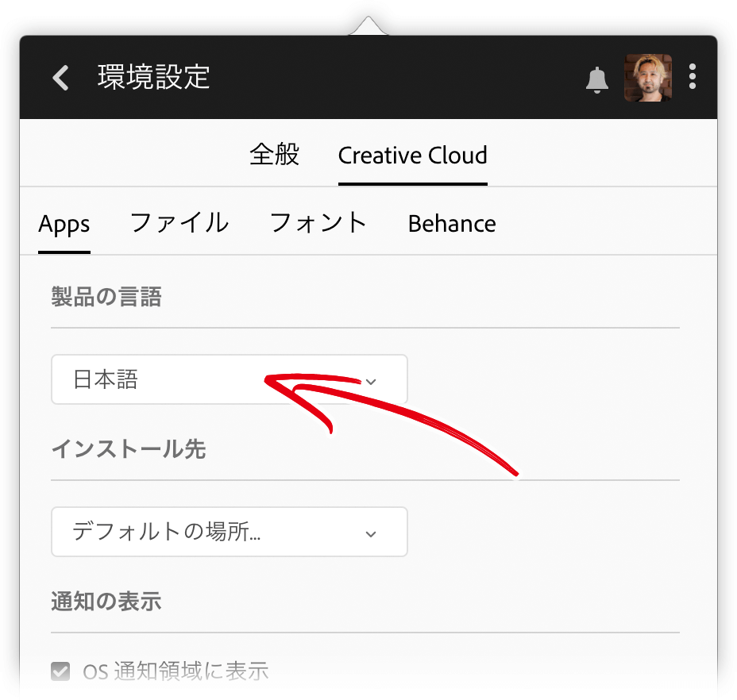Screen dimensions: 737x700
Task: Select the Creative Cloud tab
Action: pyautogui.click(x=413, y=156)
